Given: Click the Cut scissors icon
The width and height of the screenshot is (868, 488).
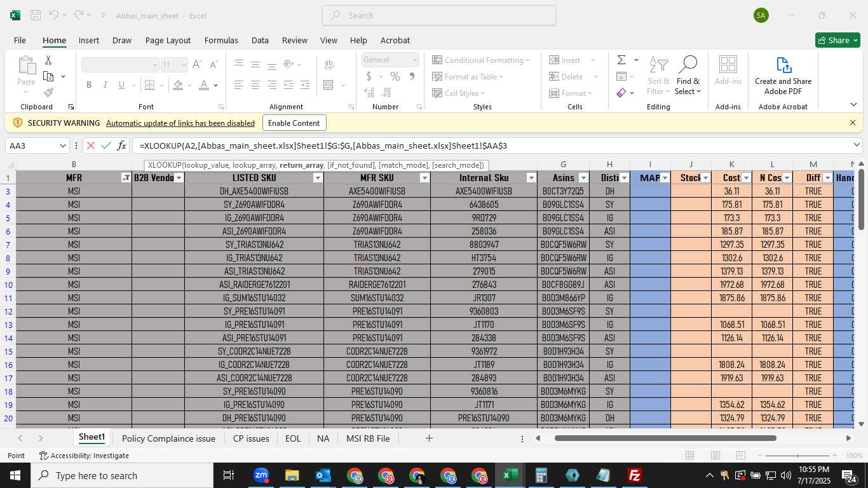Looking at the screenshot, I should point(48,60).
